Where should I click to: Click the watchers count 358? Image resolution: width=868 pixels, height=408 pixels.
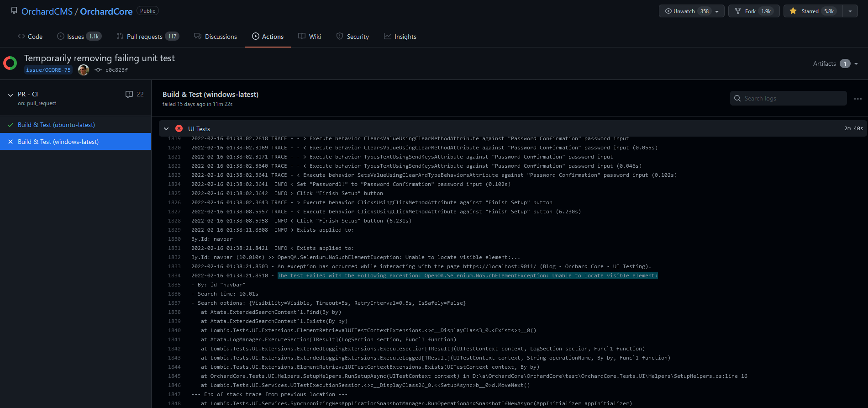705,11
